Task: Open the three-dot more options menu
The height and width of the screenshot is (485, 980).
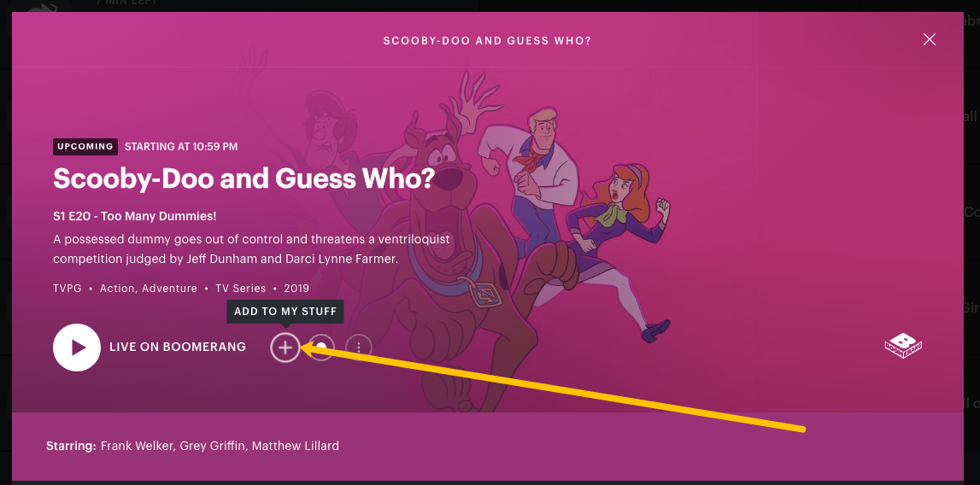Action: [x=358, y=348]
